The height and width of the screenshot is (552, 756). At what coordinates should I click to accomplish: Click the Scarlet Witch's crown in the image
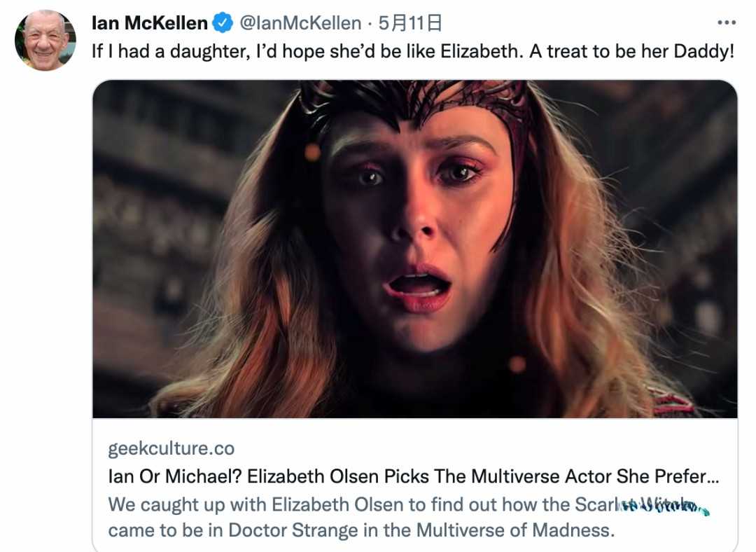[x=414, y=104]
